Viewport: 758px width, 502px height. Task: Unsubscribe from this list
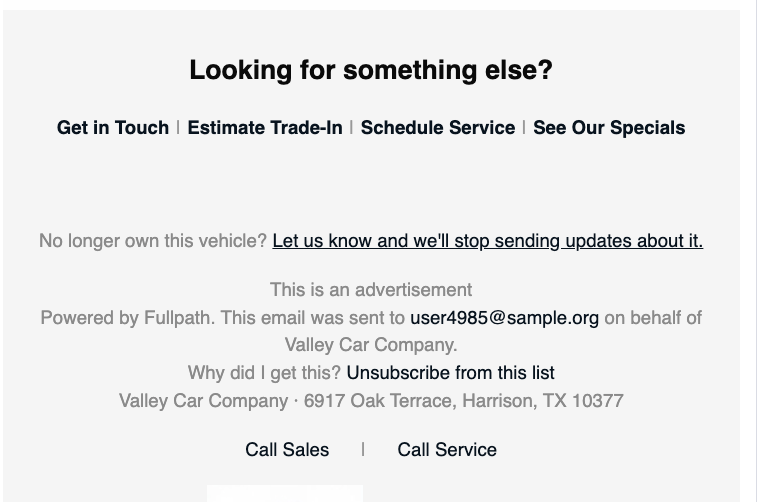click(451, 373)
